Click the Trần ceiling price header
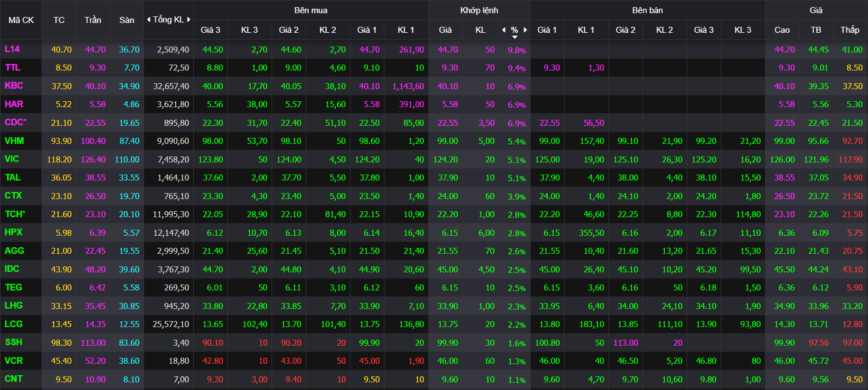This screenshot has height=390, width=868. click(x=93, y=20)
